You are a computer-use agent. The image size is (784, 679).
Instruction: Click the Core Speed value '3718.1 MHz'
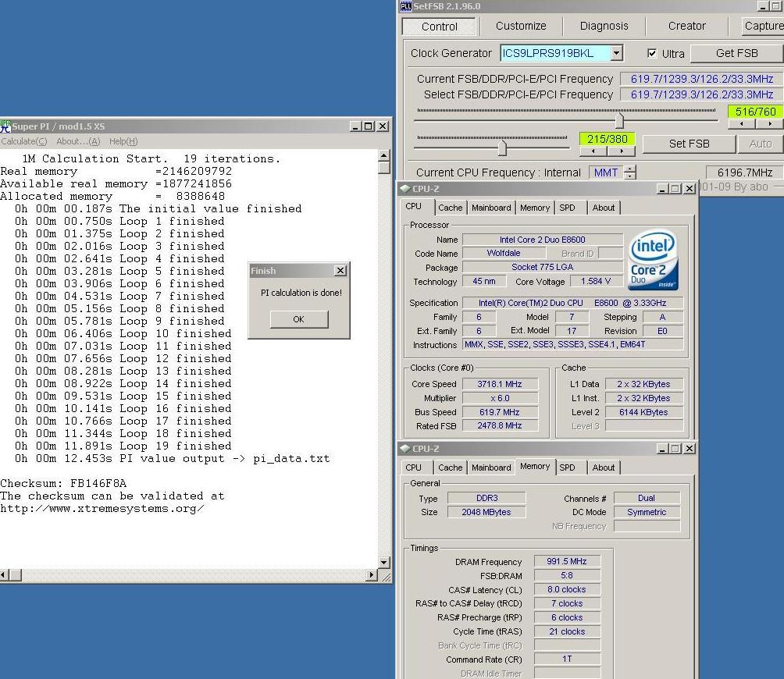500,384
